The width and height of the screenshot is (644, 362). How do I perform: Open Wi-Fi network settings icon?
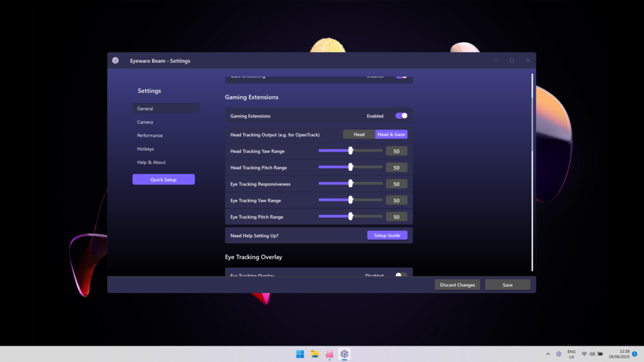click(x=584, y=354)
